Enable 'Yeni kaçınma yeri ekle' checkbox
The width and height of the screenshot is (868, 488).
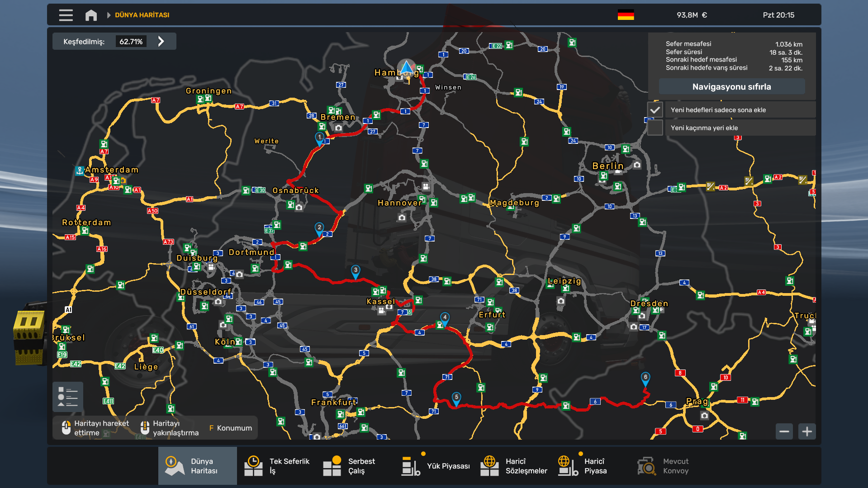[x=655, y=128]
